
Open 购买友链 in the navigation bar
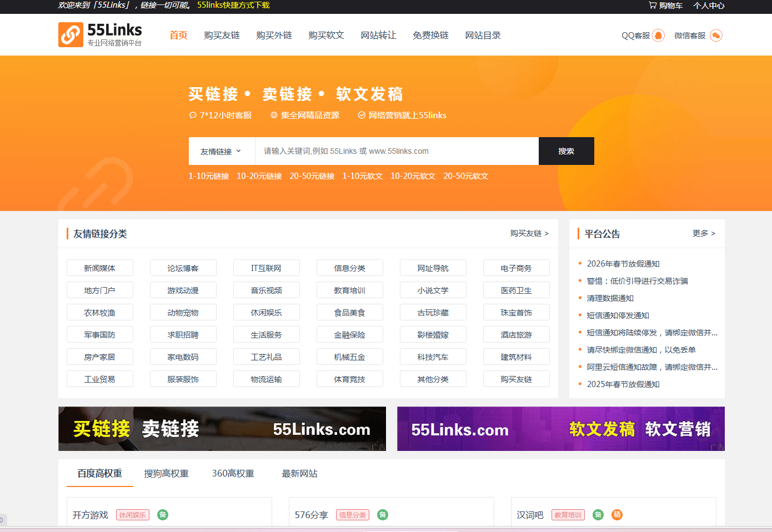point(222,36)
